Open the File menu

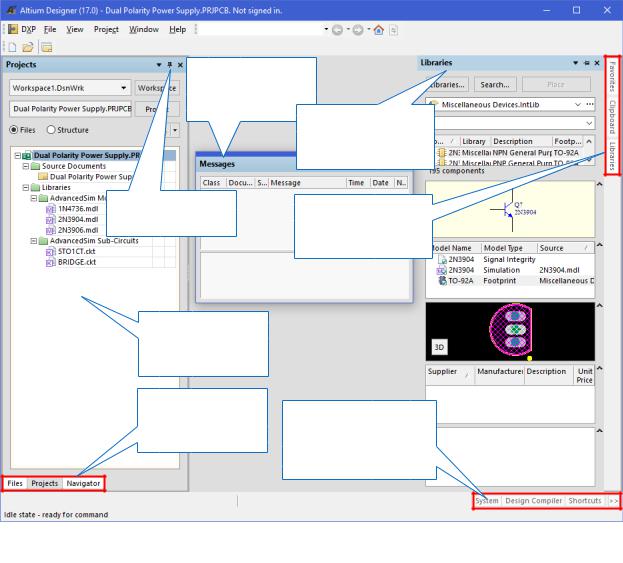(x=50, y=29)
